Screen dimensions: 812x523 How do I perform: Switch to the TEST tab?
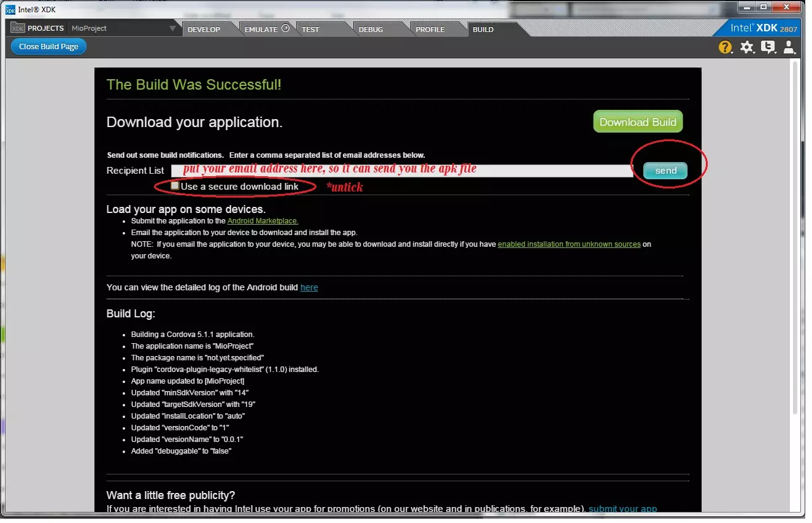click(310, 29)
